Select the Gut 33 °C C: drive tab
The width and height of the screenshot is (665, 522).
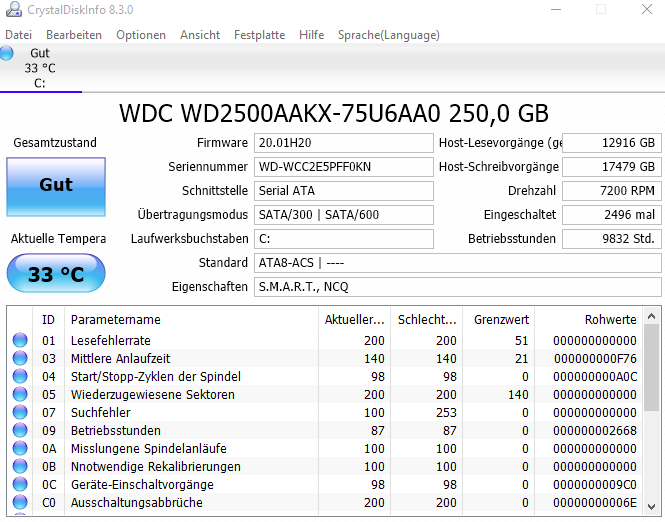click(41, 68)
